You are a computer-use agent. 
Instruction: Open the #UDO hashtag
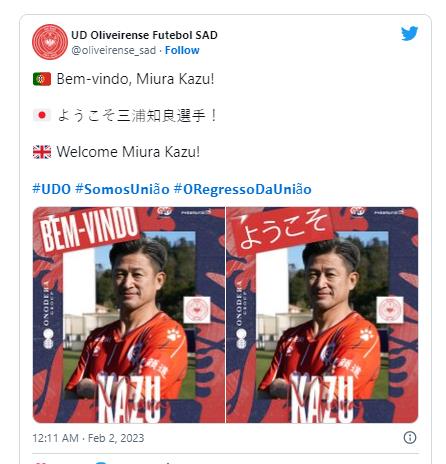point(51,189)
